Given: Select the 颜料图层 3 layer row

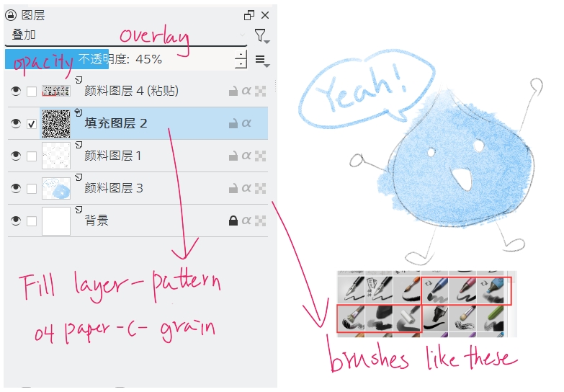Looking at the screenshot, I should pos(138,188).
